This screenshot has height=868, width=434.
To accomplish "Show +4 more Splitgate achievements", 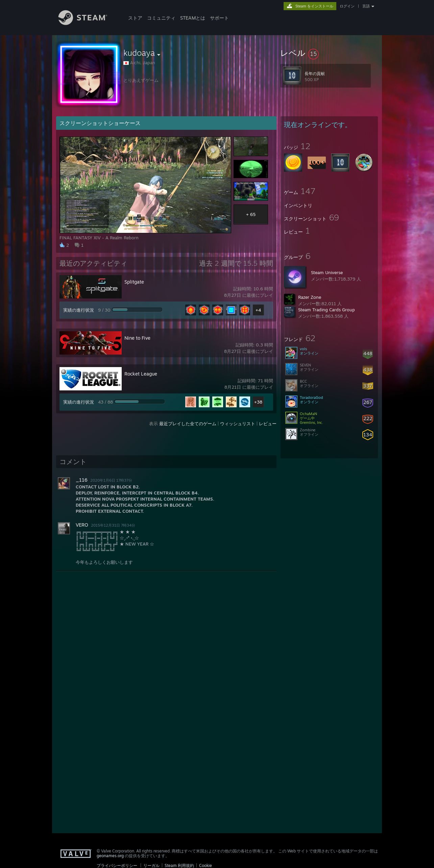I will tap(258, 310).
